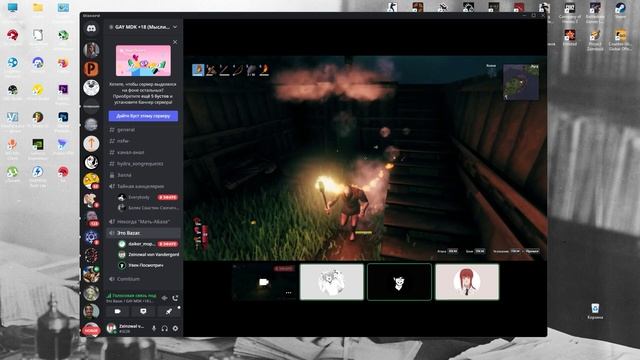Image resolution: width=640 pixels, height=360 pixels.
Task: Expand the GAY MDK +18 server menu
Action: 143,27
